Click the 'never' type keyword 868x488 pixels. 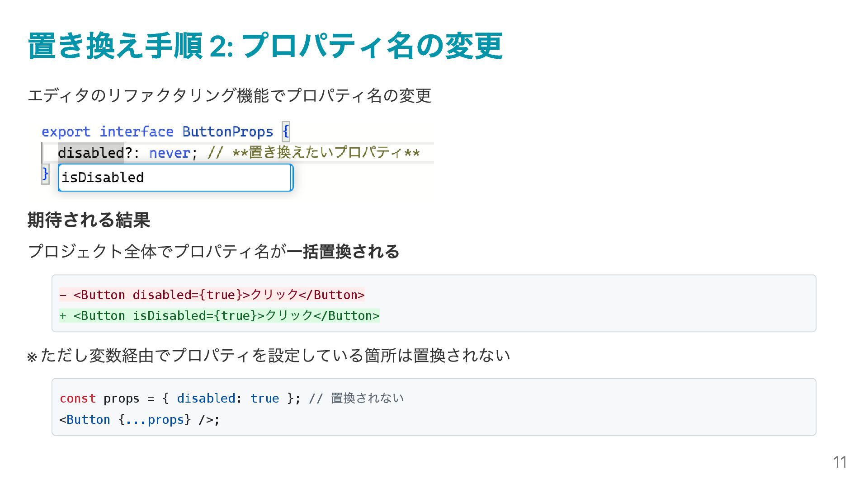(x=169, y=153)
